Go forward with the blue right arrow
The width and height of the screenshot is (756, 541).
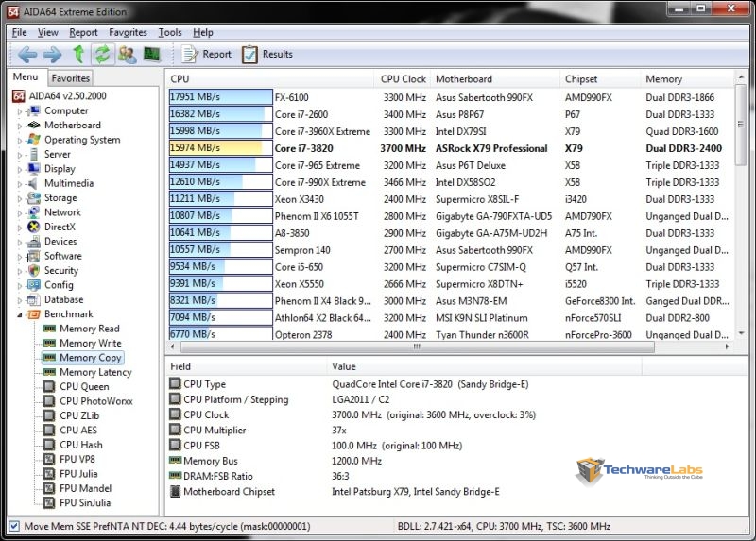click(52, 55)
